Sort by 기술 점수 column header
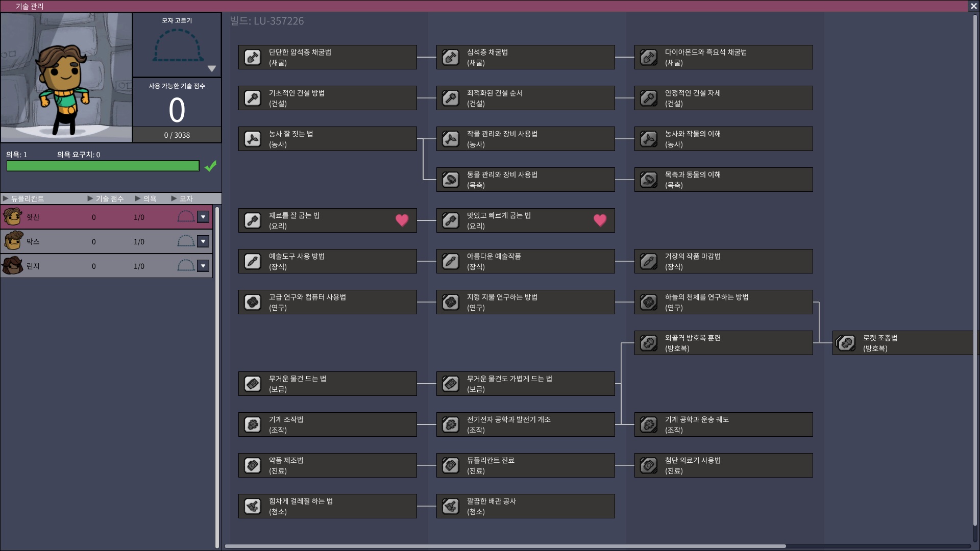Screen dimensions: 980x551 [106, 198]
